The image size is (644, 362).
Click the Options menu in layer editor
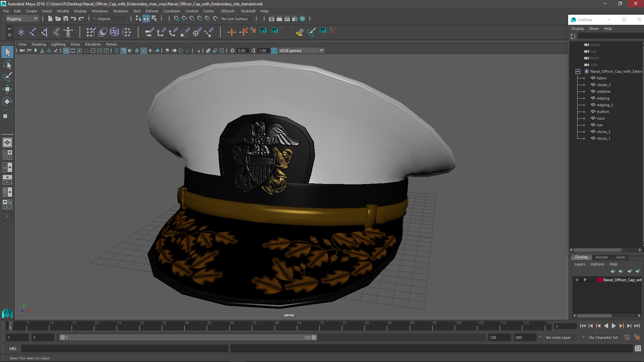[597, 264]
